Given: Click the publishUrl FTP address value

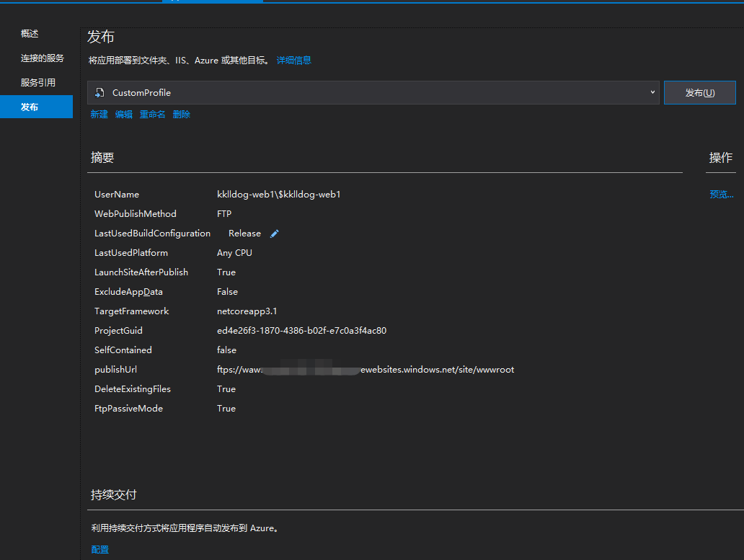Looking at the screenshot, I should tap(366, 369).
